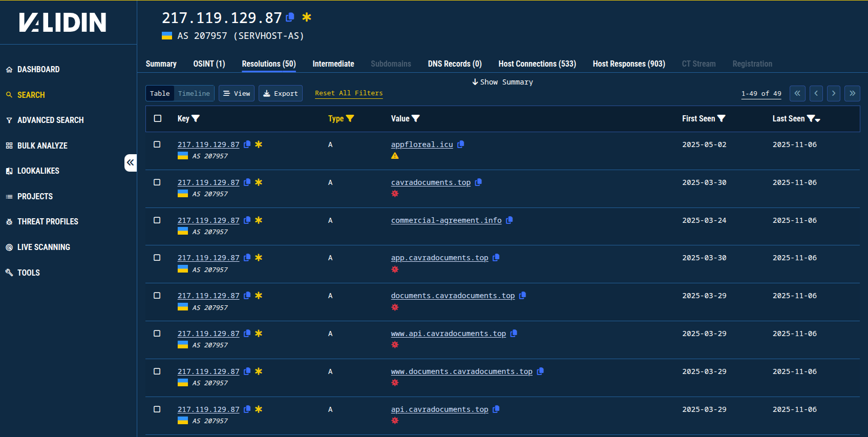Open the Type column filter
Image resolution: width=868 pixels, height=437 pixels.
pyautogui.click(x=350, y=118)
